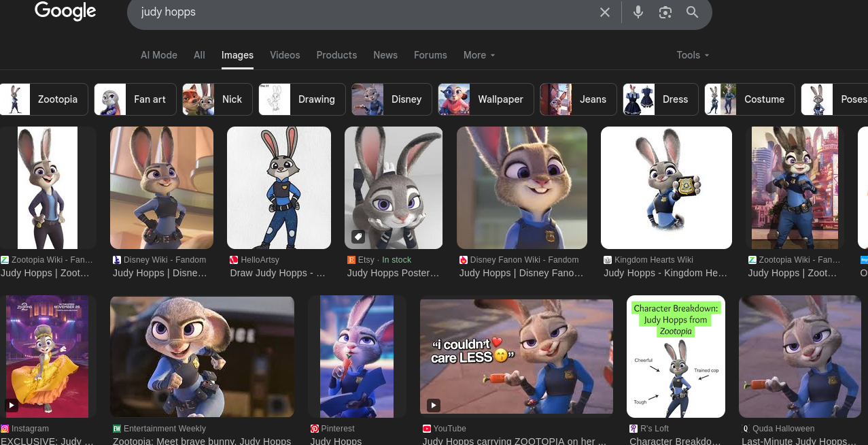The image size is (868, 445).
Task: Click play icon on Instagram result
Action: [12, 406]
